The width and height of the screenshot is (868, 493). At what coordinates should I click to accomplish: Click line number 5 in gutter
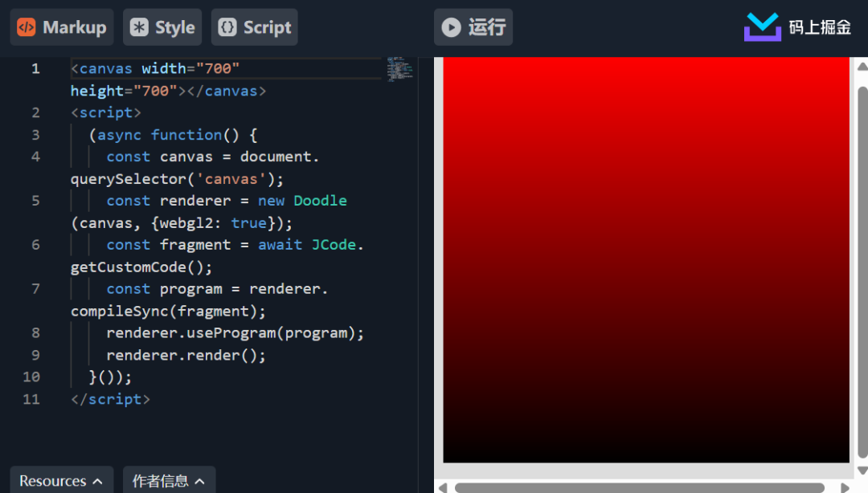tap(35, 201)
